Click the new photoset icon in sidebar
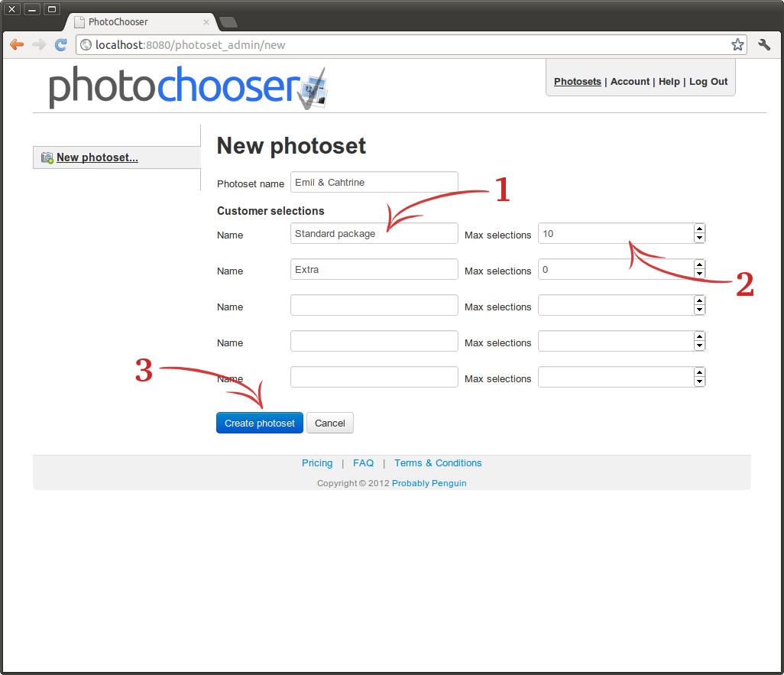 [x=47, y=157]
